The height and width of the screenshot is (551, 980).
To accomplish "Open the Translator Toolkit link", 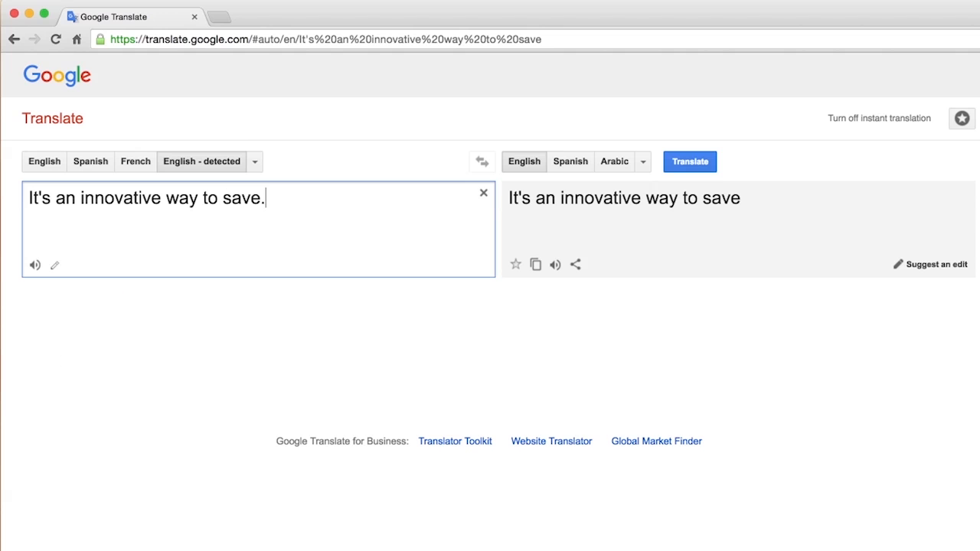I will pyautogui.click(x=455, y=441).
